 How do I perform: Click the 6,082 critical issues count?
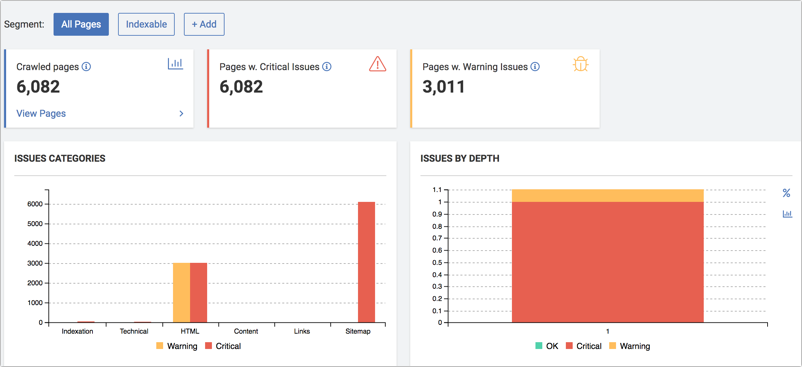click(241, 87)
